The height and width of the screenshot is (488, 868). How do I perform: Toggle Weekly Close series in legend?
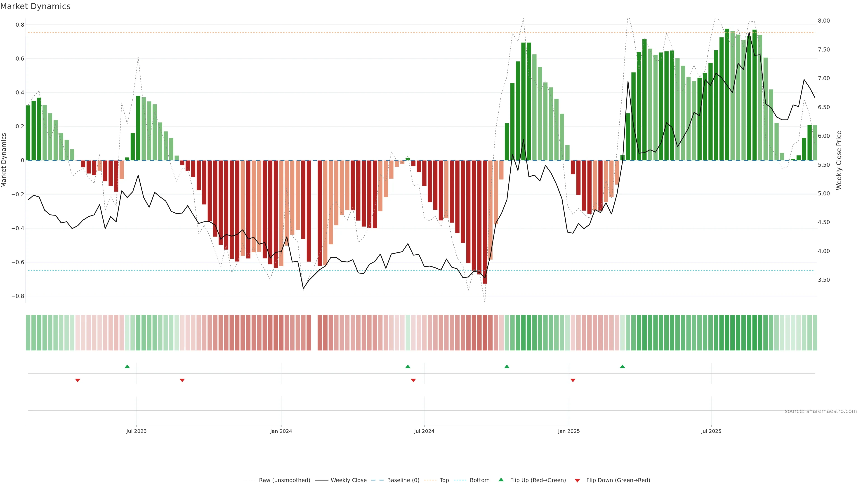pos(348,480)
